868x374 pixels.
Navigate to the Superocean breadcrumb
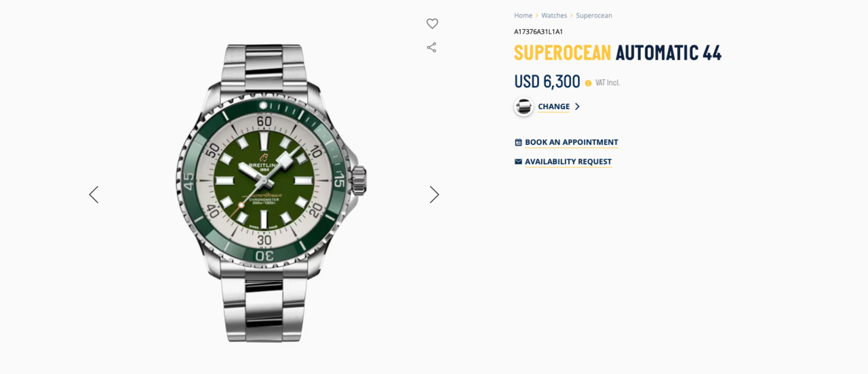click(594, 16)
